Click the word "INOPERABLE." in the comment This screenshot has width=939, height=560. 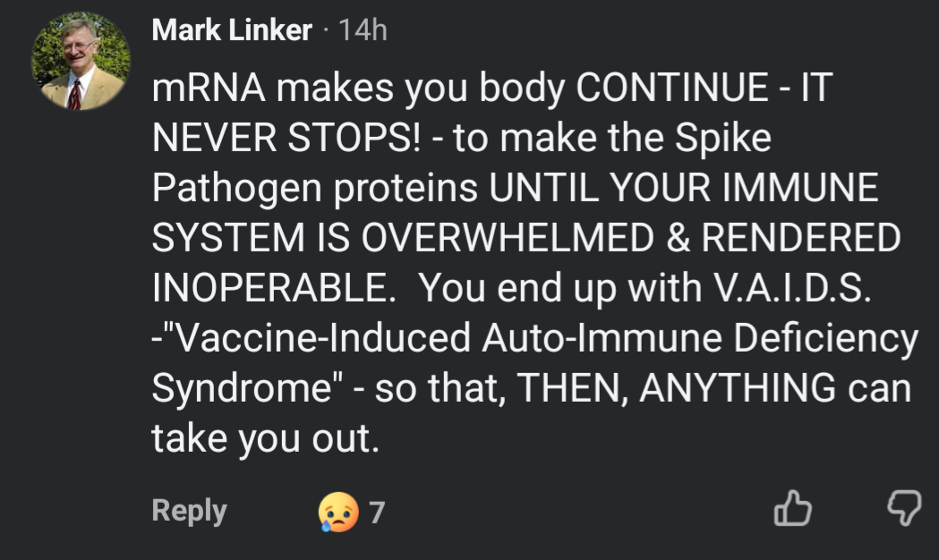(x=274, y=288)
